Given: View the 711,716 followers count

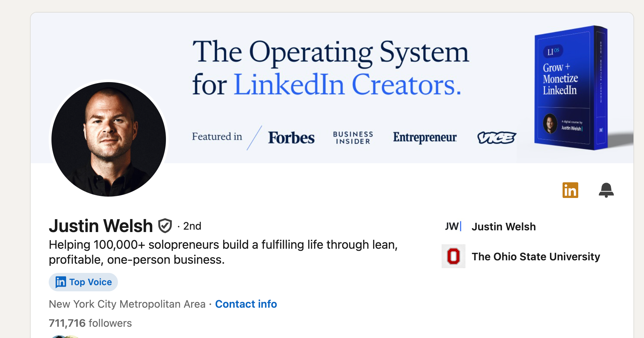Looking at the screenshot, I should coord(90,323).
